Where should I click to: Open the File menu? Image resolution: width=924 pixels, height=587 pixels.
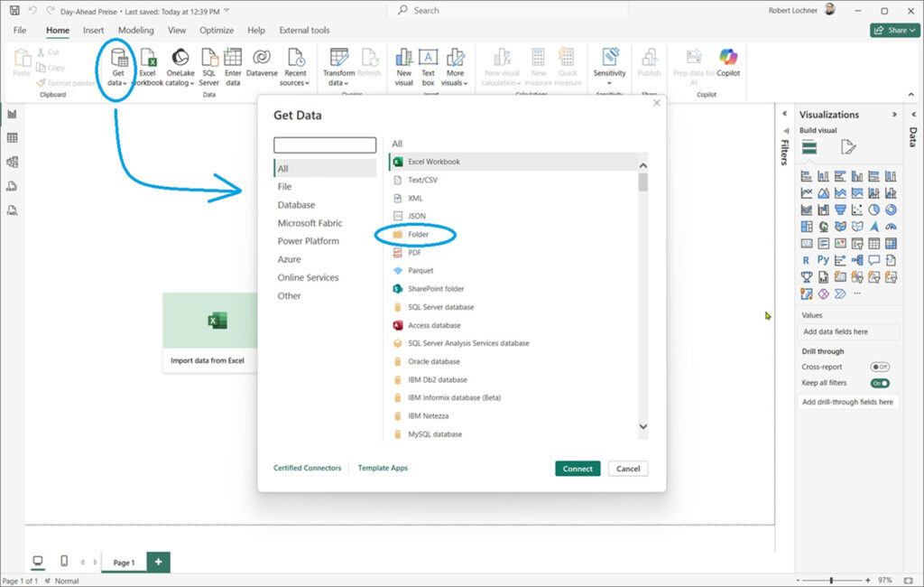20,30
